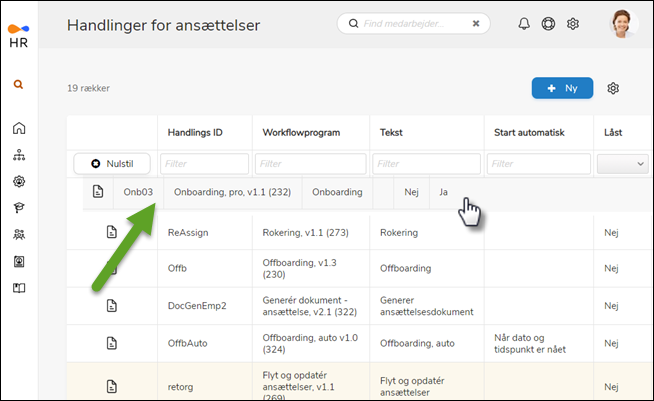Image resolution: width=654 pixels, height=401 pixels.
Task: Open table settings gear beside Ny
Action: click(x=613, y=88)
